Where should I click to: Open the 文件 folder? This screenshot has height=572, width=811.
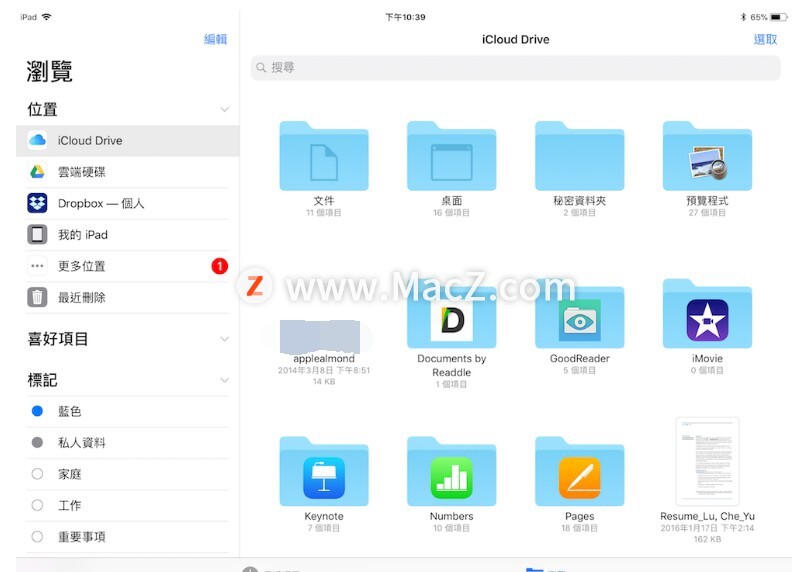(x=324, y=156)
